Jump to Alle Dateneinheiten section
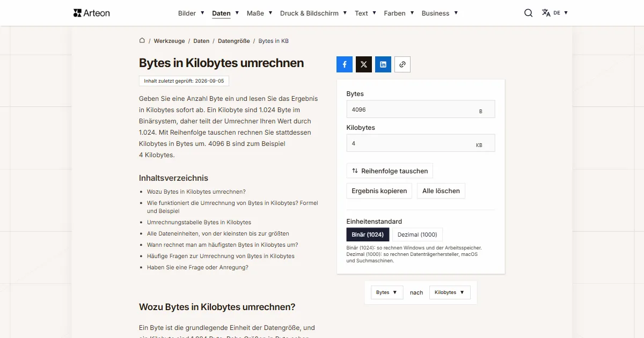The height and width of the screenshot is (338, 644). pos(218,233)
